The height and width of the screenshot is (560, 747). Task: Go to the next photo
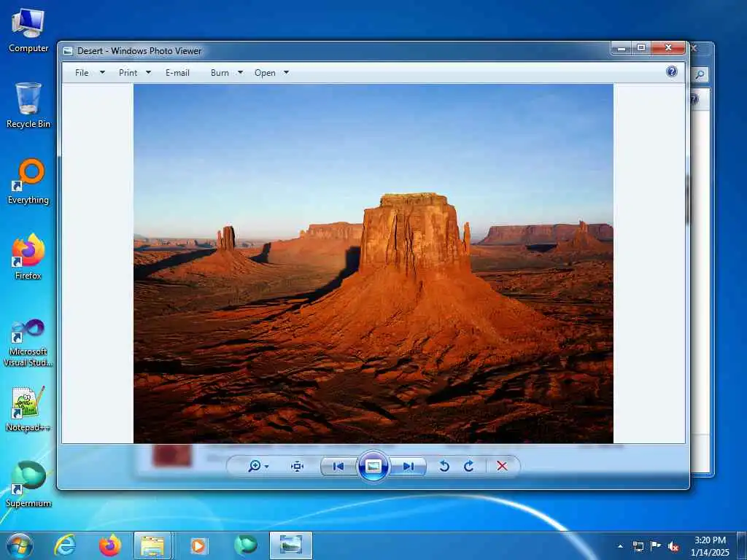pos(408,466)
